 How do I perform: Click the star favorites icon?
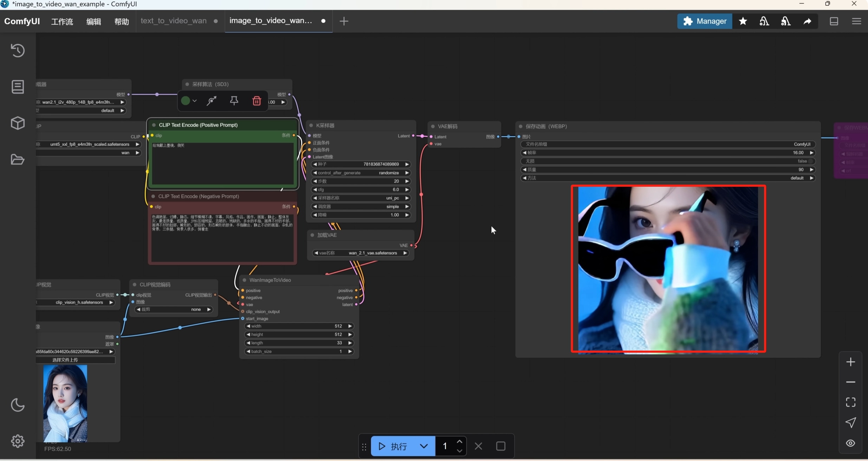coord(743,21)
